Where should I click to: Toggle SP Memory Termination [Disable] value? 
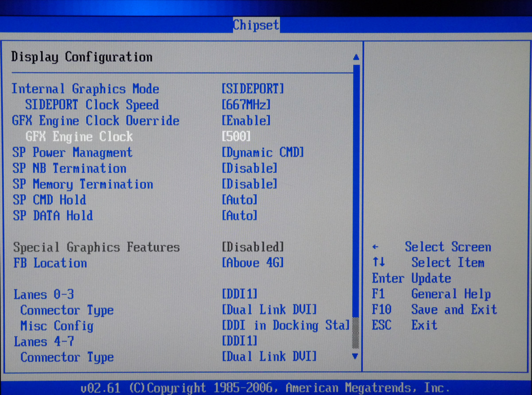point(249,184)
